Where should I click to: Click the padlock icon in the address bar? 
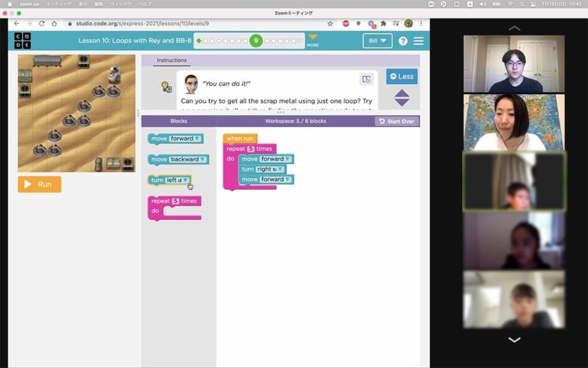click(x=69, y=23)
